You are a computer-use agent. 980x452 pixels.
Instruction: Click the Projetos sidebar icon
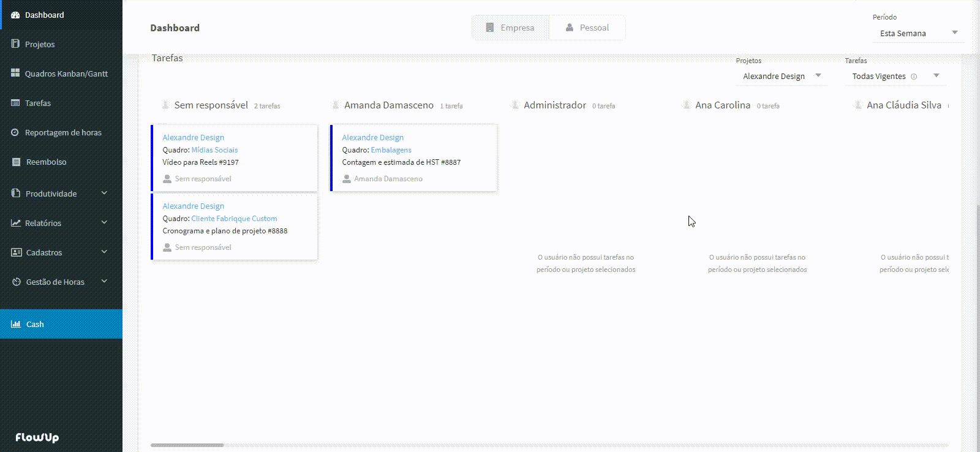click(15, 44)
